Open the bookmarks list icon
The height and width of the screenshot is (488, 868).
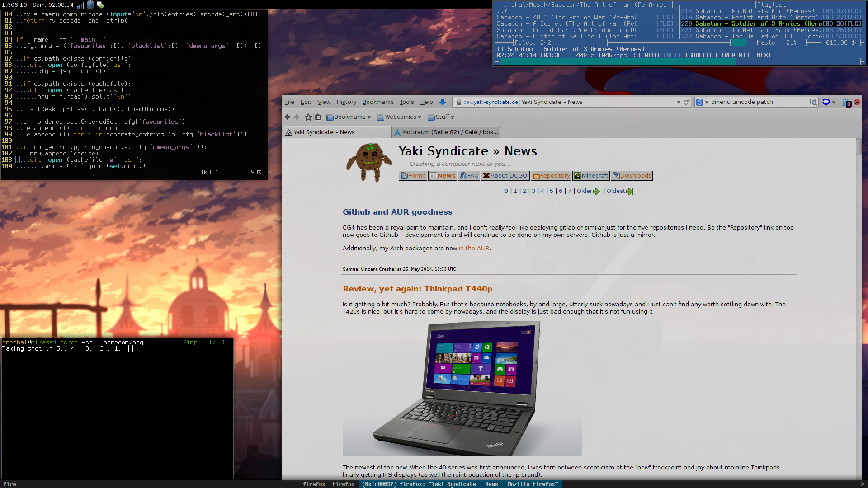click(x=318, y=117)
